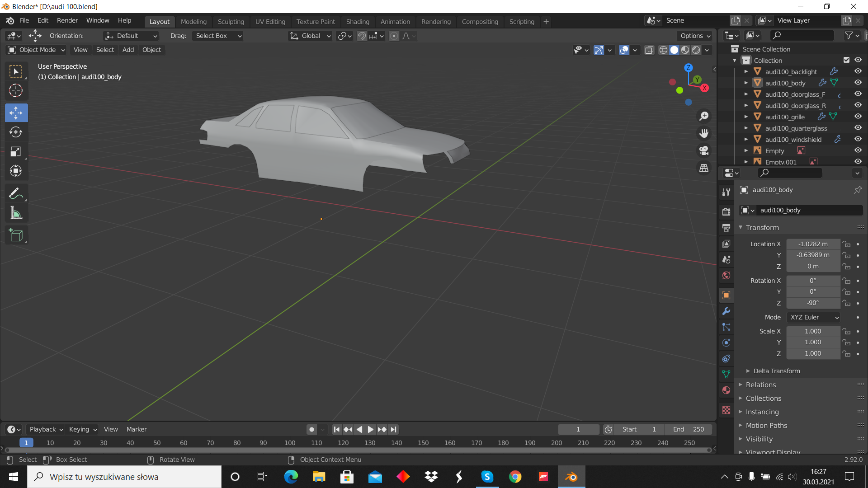
Task: Click the End frame field
Action: [x=688, y=429]
